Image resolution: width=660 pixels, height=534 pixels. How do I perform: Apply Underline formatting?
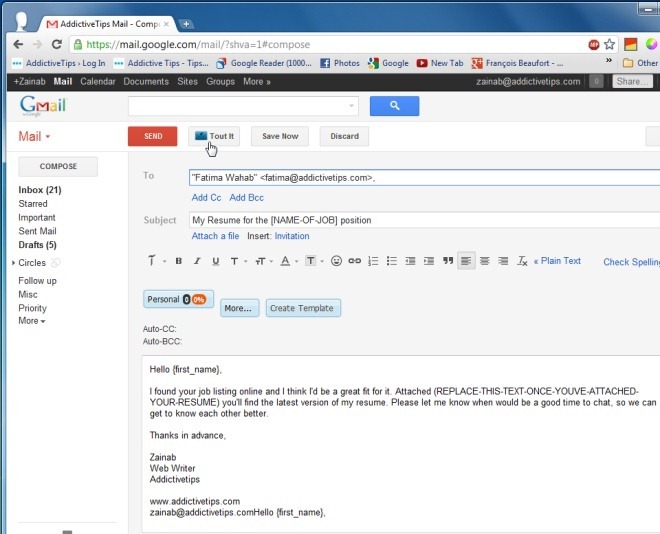point(216,261)
